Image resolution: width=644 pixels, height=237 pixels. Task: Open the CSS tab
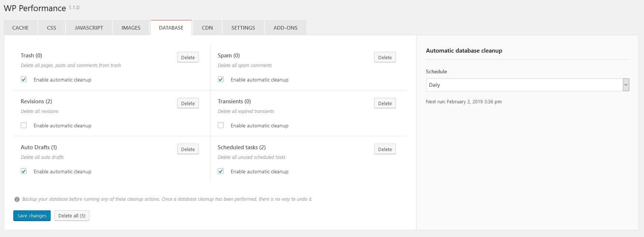(x=51, y=28)
